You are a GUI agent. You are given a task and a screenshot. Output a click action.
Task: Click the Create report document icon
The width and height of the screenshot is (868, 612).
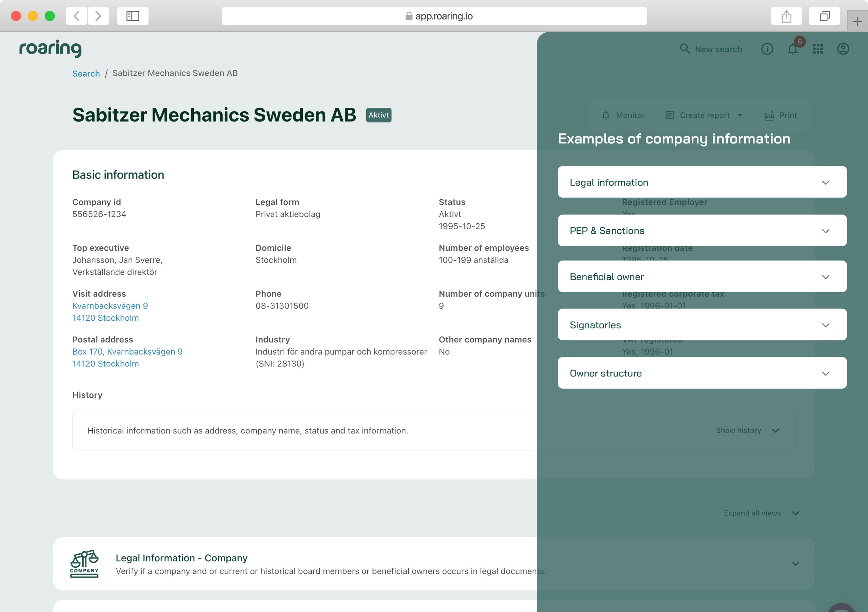point(669,115)
